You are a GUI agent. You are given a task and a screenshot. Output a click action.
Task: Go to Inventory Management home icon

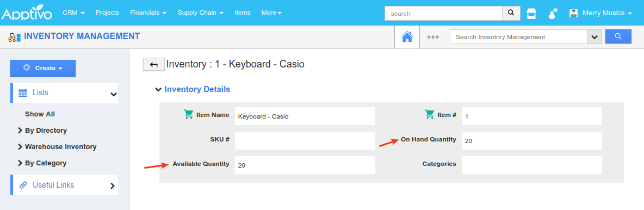[407, 37]
